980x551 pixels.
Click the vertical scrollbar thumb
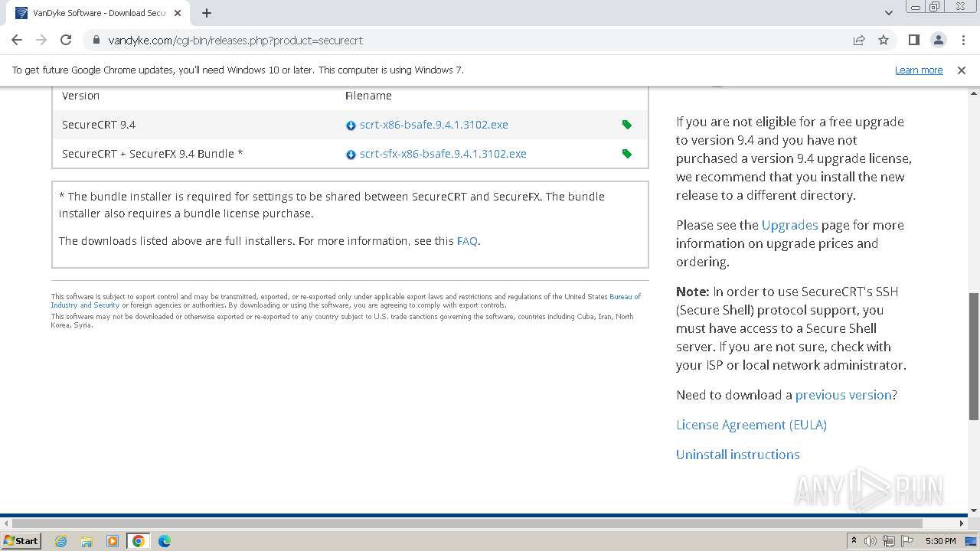click(x=974, y=357)
